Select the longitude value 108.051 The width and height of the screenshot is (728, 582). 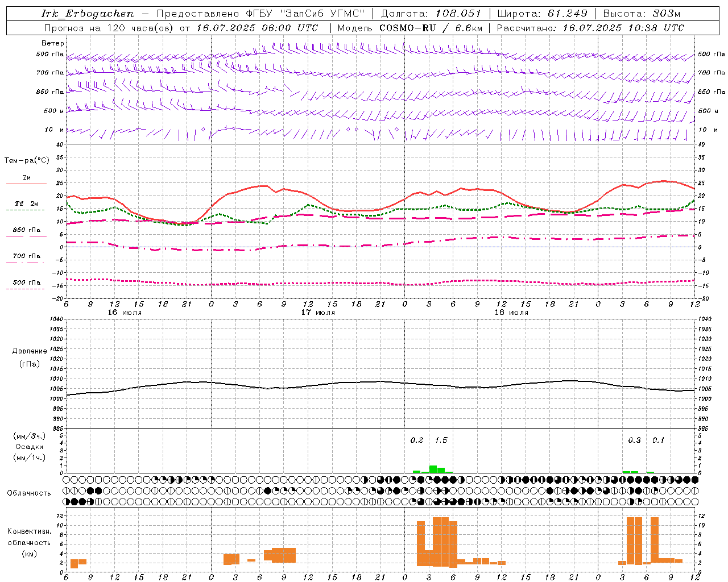[458, 14]
